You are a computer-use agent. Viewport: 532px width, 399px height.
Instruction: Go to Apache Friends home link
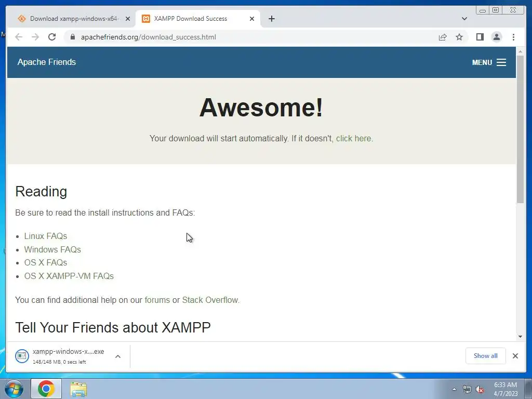coord(46,62)
